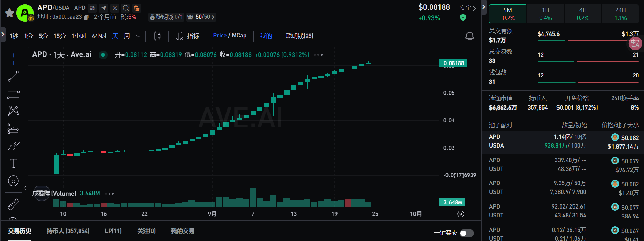
Task: Expand more timeframe options dropdown
Action: pyautogui.click(x=138, y=36)
